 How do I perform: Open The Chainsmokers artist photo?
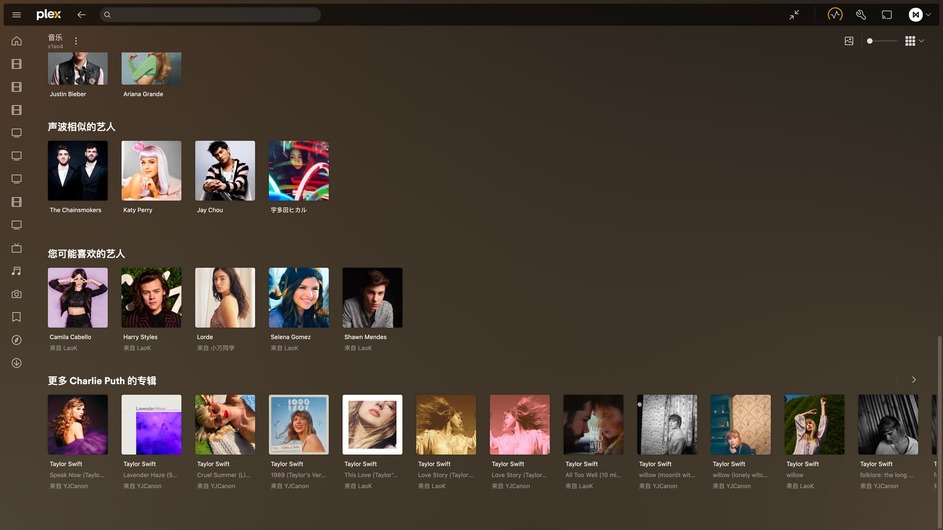click(x=78, y=170)
